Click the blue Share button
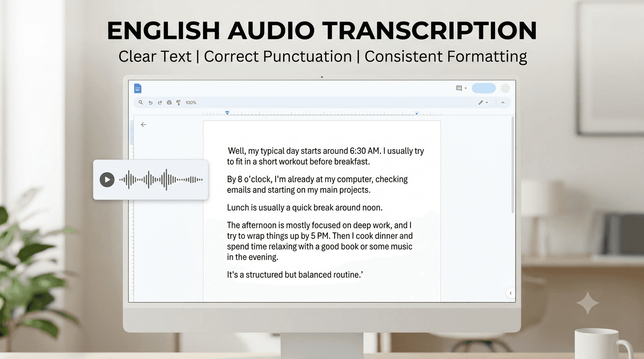Image resolution: width=644 pixels, height=359 pixels. [x=483, y=88]
